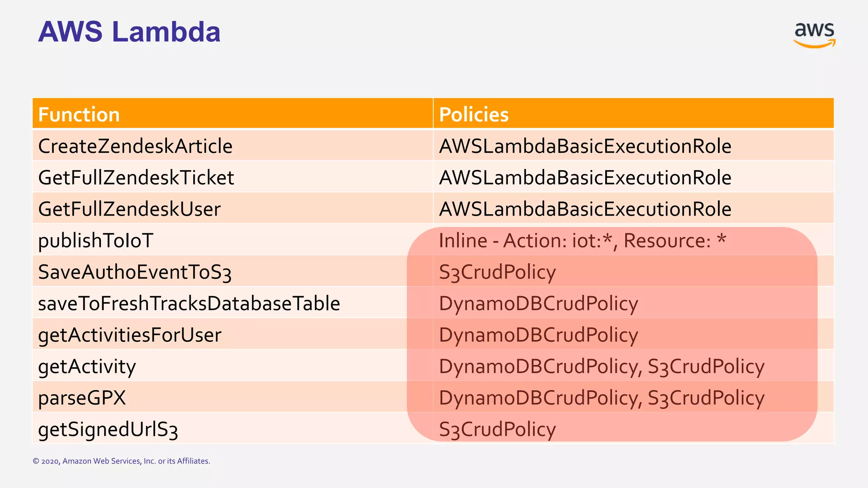Viewport: 868px width, 488px height.
Task: Click the getSignedUrlS3 function cell
Action: pos(108,429)
